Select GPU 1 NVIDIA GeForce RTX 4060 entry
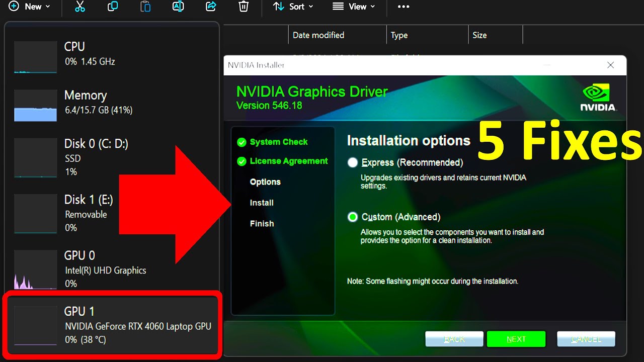 (x=113, y=325)
